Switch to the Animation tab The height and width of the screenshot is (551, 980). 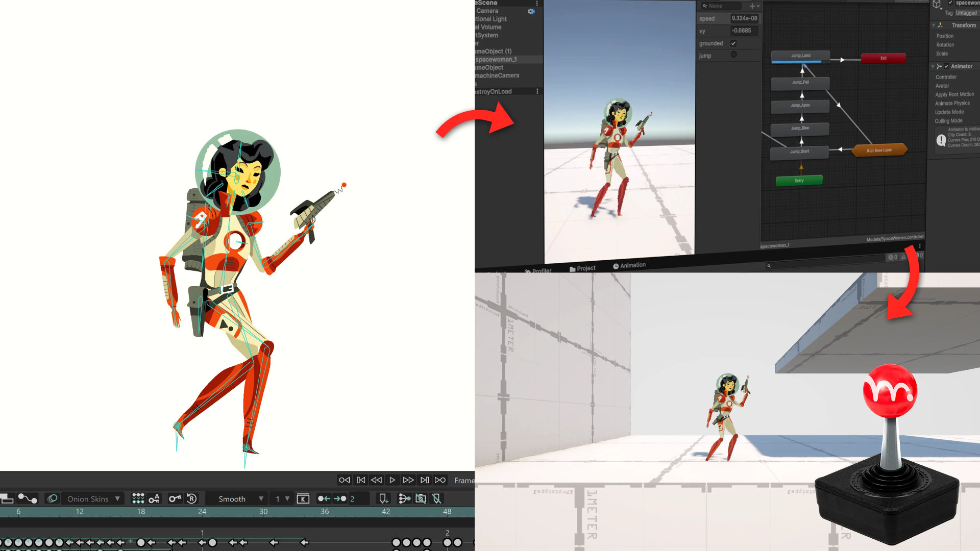coord(629,265)
